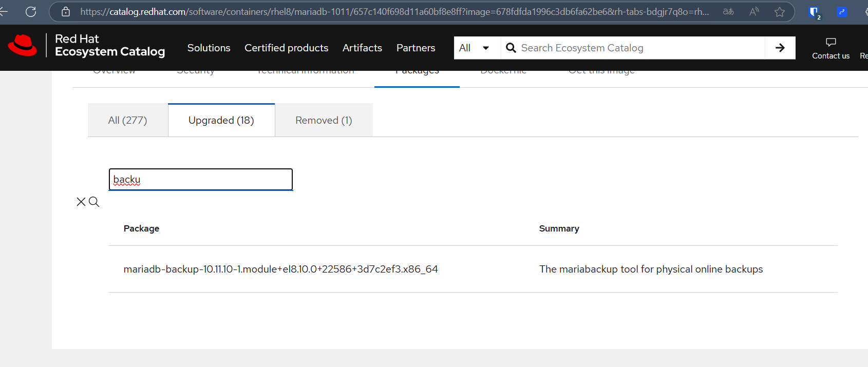
Task: Submit the catalog search with the arrow button
Action: coord(780,48)
